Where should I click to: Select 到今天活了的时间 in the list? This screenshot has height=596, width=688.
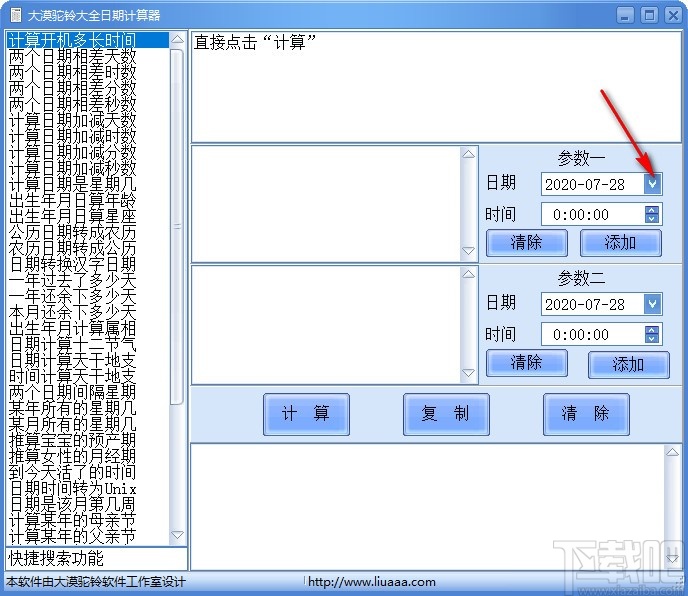(x=87, y=473)
